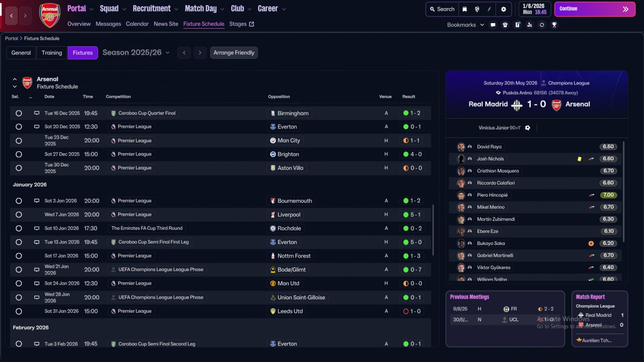
Task: Open the Stages external tab
Action: click(x=242, y=24)
